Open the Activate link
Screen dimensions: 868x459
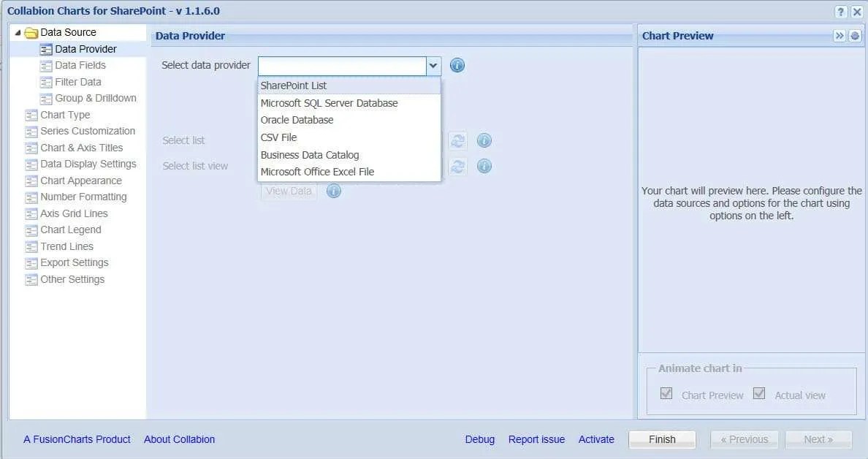[596, 439]
